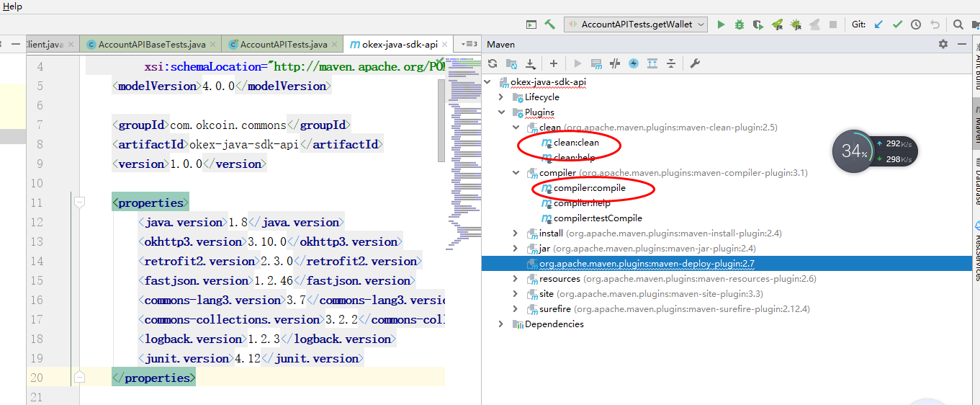Run Maven build gray play icon
The height and width of the screenshot is (405, 980).
coord(577,63)
